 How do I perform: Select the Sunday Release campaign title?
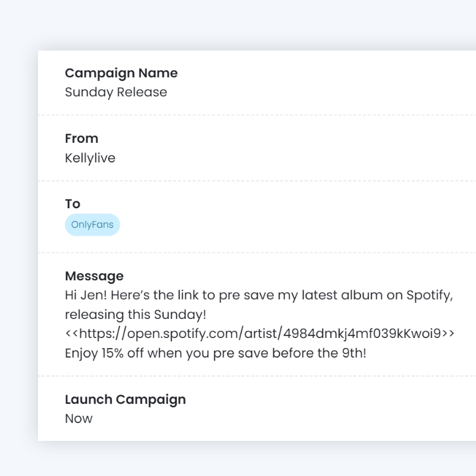point(116,92)
